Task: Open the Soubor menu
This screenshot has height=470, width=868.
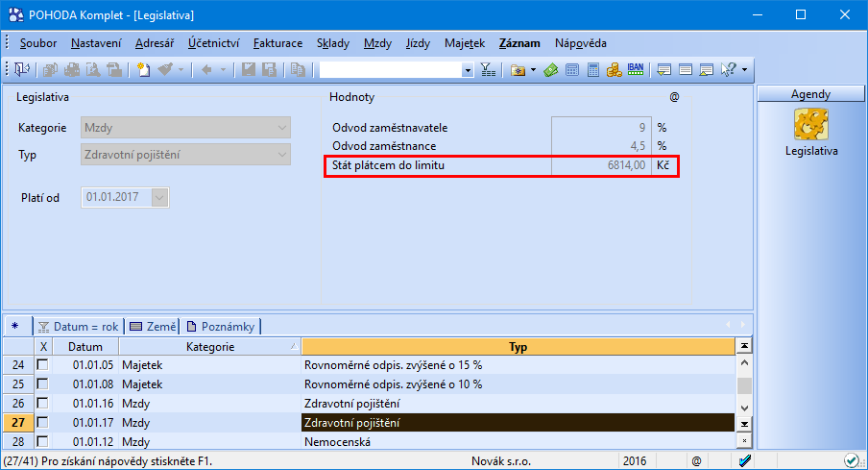Action: (x=38, y=43)
